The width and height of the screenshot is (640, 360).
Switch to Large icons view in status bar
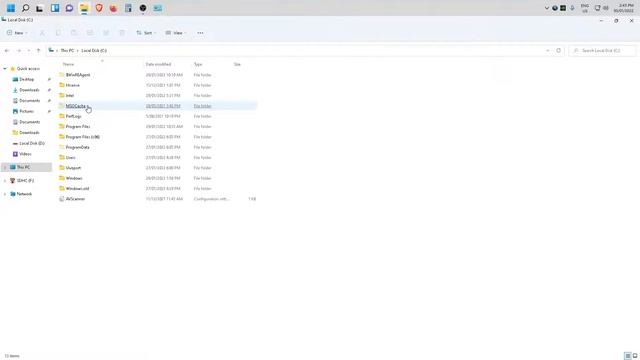[x=635, y=356]
